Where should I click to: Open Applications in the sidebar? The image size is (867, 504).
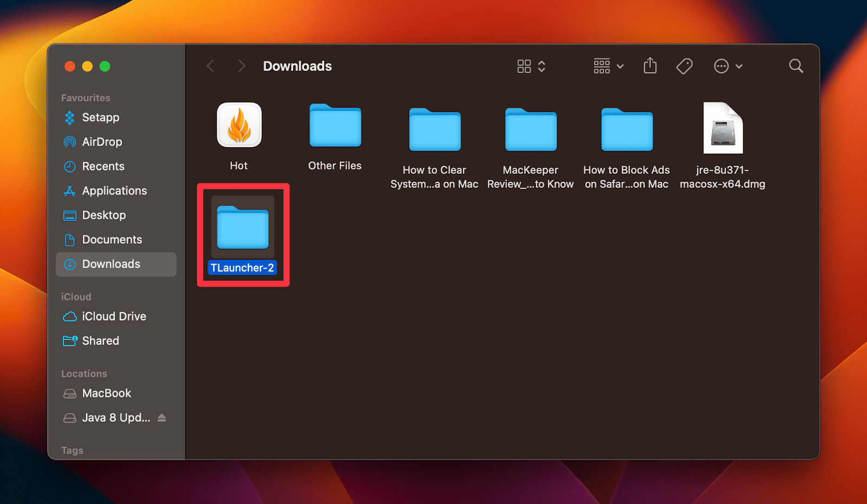116,191
